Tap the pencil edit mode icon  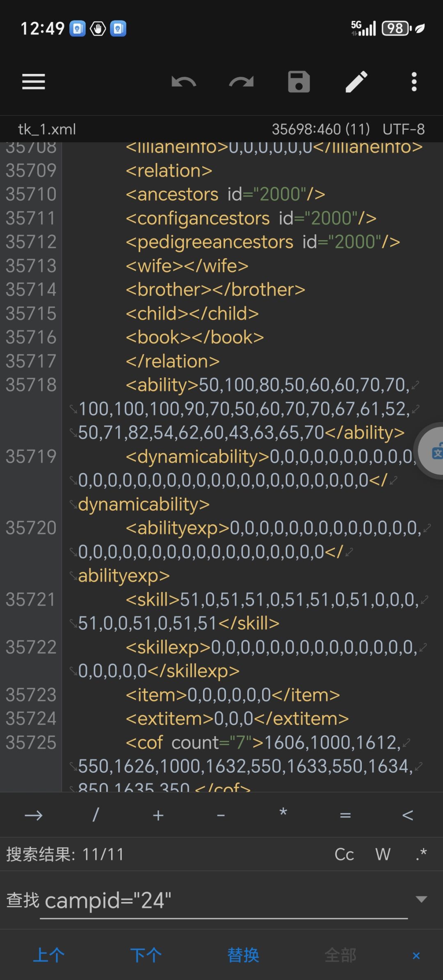[356, 82]
